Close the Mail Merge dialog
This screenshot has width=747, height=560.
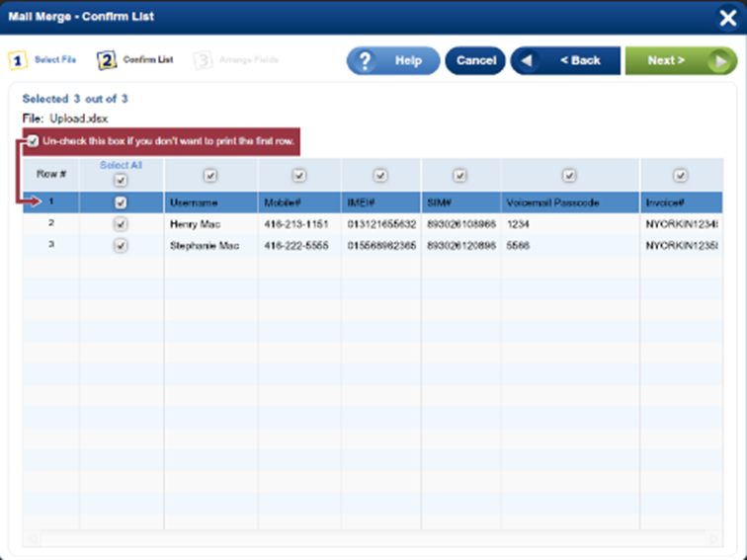pos(727,17)
